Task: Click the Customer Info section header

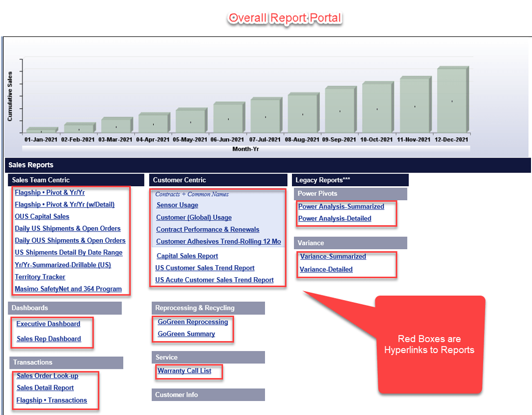Action: tap(208, 395)
